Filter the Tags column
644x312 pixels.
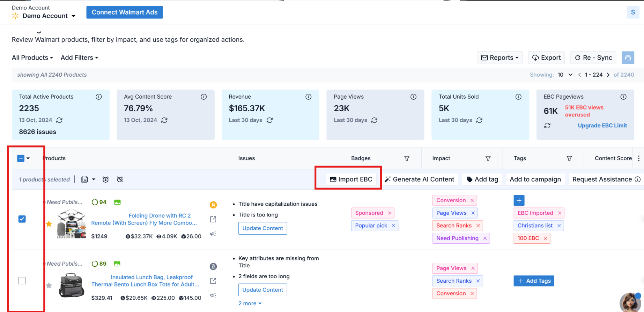pos(569,158)
